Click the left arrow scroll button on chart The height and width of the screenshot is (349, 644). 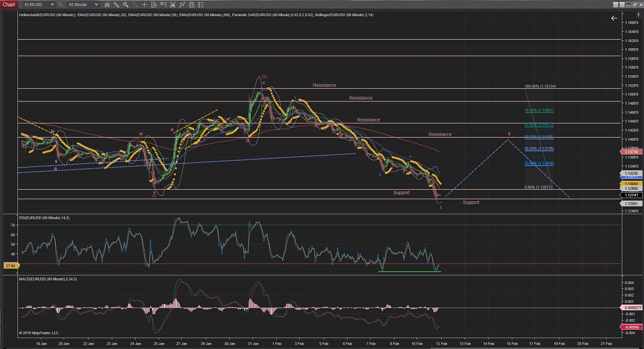point(613,18)
